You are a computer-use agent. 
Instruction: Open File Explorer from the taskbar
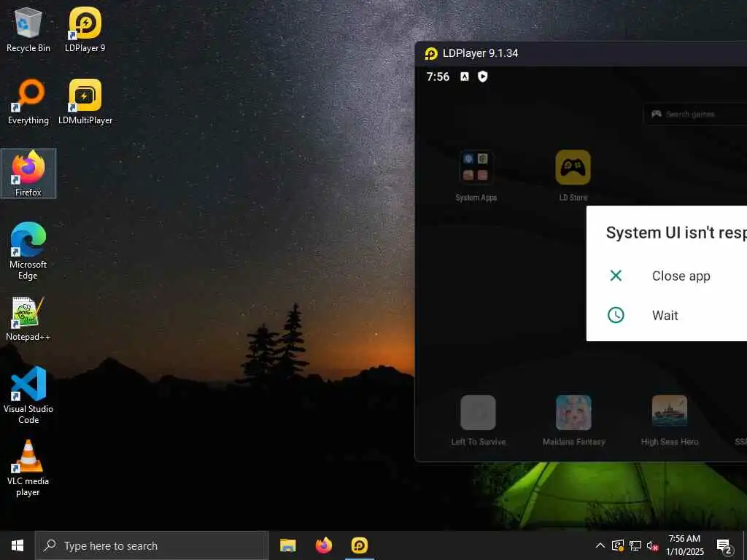(x=287, y=545)
